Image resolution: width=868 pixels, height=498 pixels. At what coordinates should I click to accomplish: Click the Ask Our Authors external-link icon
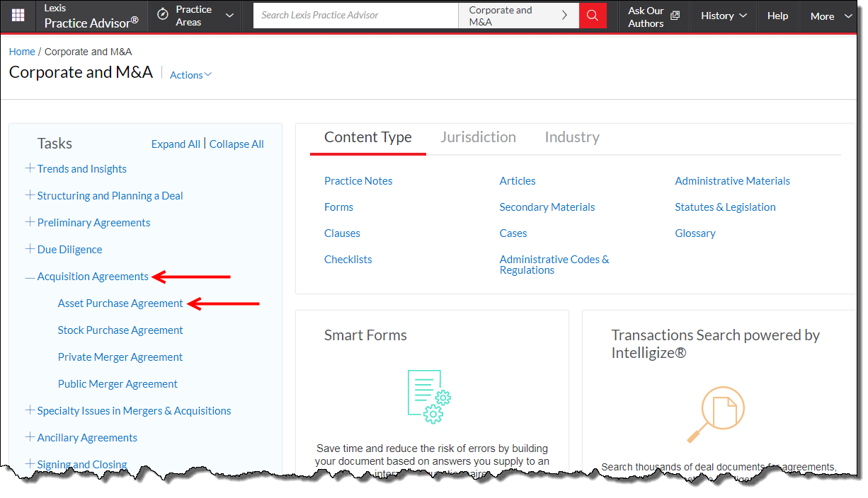coord(675,16)
